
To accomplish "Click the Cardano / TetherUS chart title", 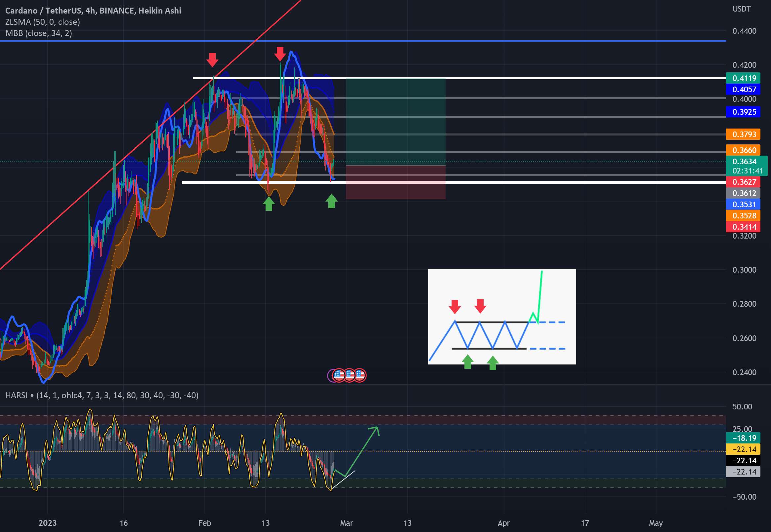I will click(x=93, y=11).
